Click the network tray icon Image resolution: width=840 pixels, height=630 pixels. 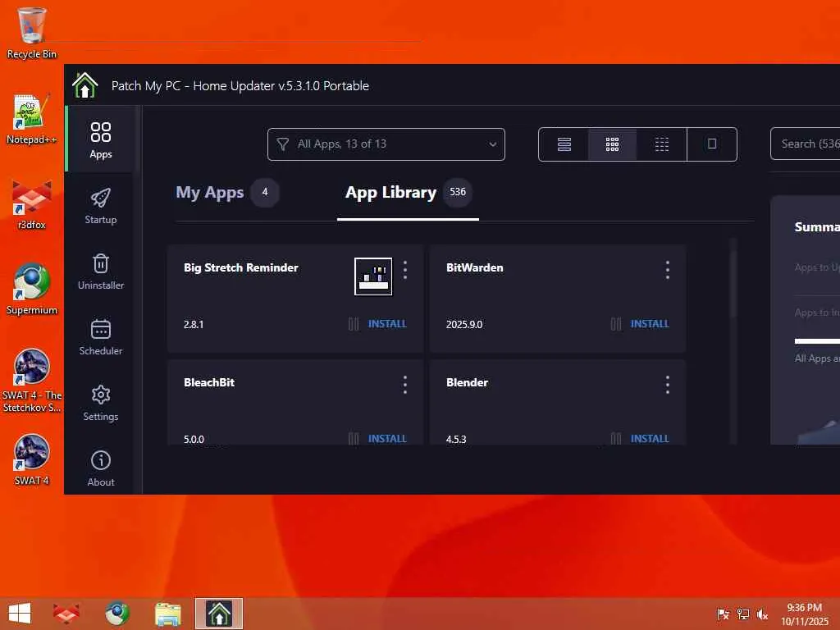[743, 614]
